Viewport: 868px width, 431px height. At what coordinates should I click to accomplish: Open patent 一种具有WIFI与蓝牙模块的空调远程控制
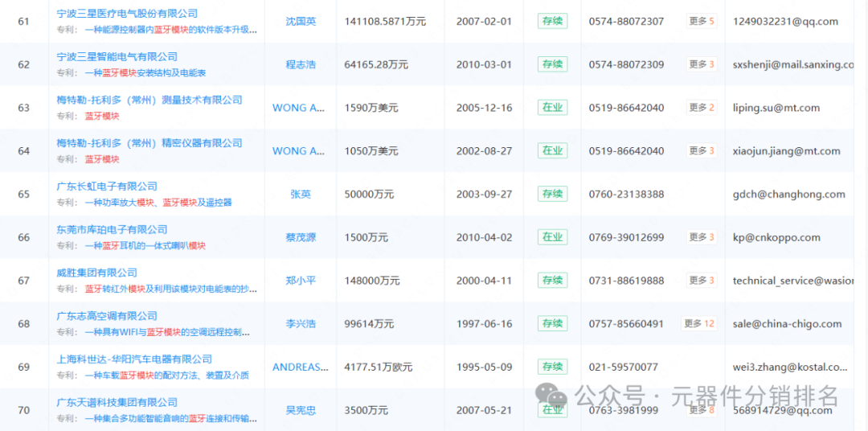[168, 332]
